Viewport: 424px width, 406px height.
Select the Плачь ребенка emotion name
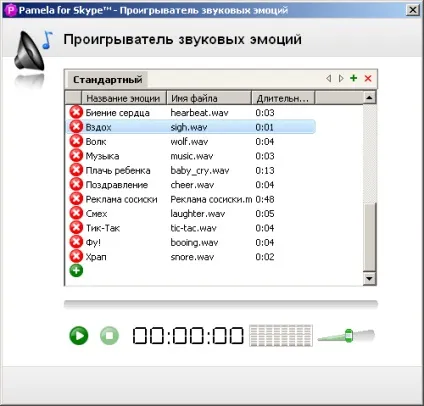pos(118,171)
